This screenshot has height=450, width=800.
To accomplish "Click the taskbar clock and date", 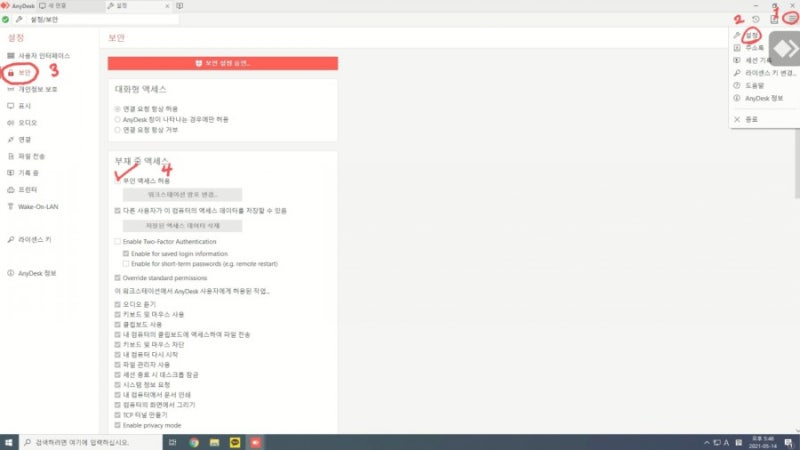I will pos(762,442).
